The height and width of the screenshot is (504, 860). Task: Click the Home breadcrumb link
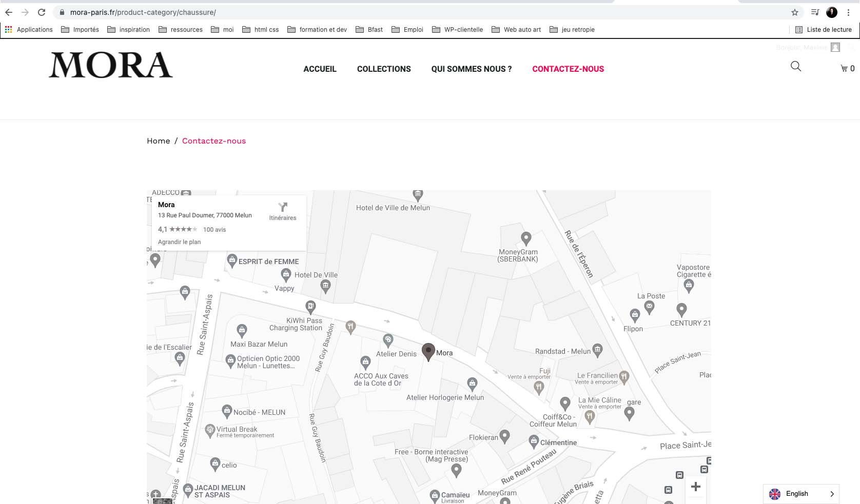coord(159,141)
